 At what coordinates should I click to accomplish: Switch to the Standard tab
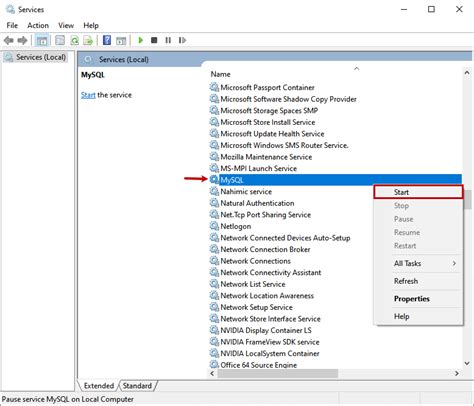[137, 386]
